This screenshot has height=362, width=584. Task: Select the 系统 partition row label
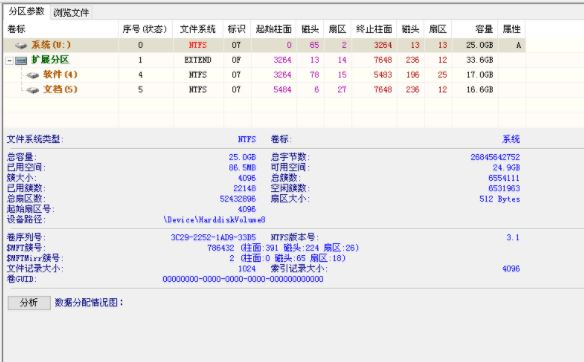[x=51, y=45]
